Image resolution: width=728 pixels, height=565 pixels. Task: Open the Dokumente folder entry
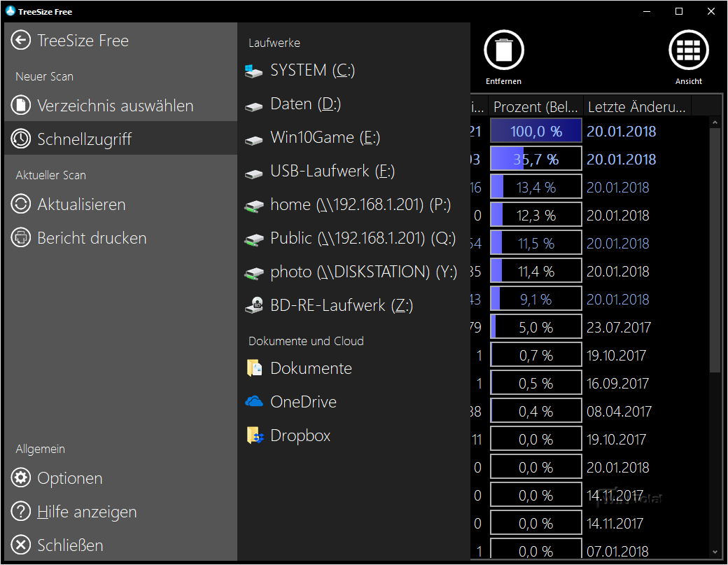click(353, 368)
